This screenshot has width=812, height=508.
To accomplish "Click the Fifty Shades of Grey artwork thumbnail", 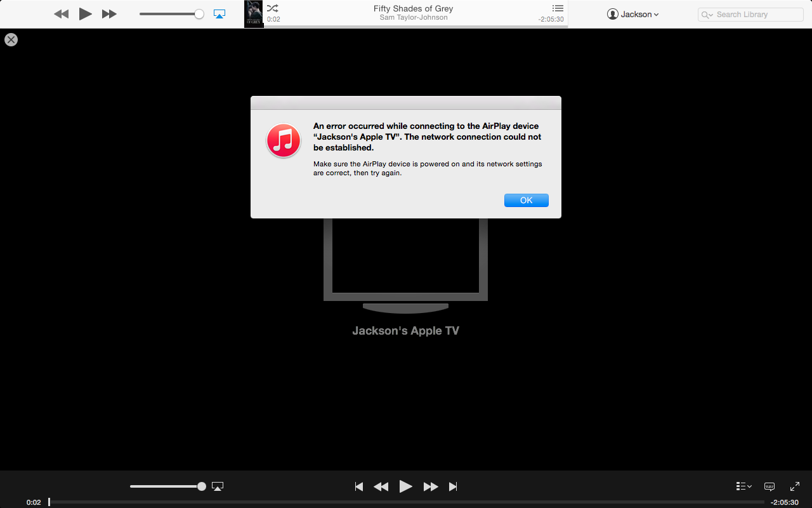I will coord(254,14).
